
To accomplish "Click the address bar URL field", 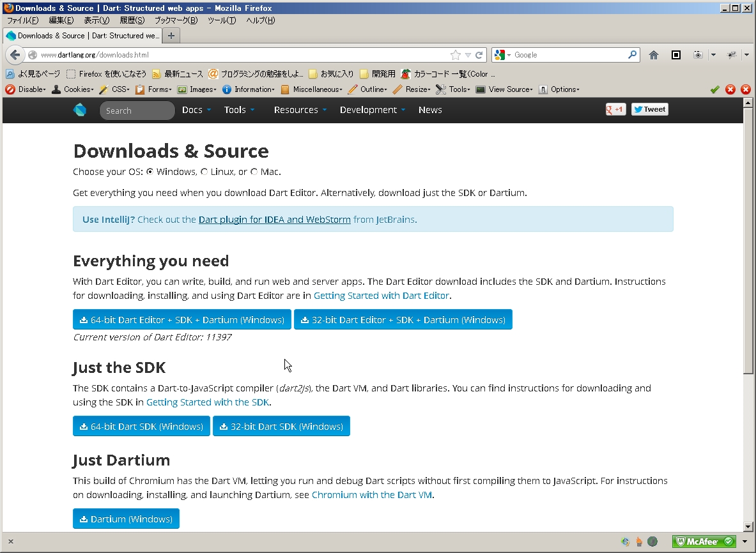I will click(241, 55).
